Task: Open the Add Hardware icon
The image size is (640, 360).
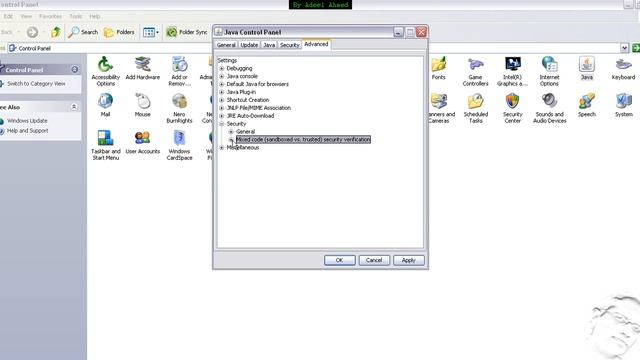Action: [142, 68]
